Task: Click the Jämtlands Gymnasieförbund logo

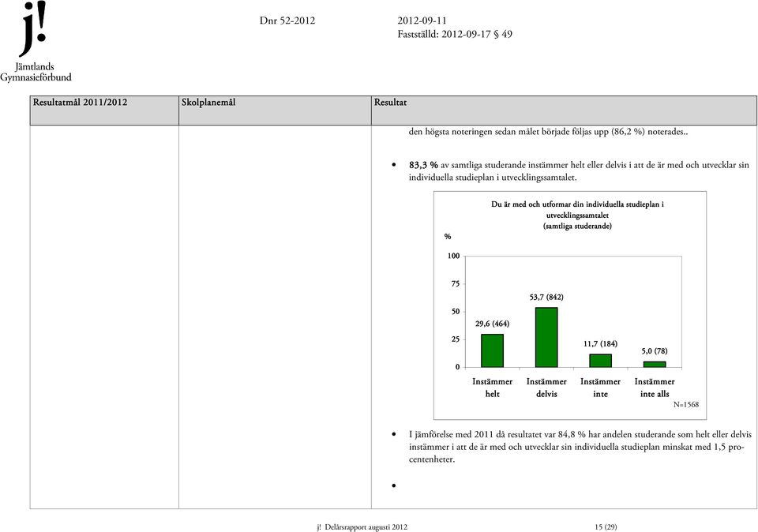Action: 36,42
